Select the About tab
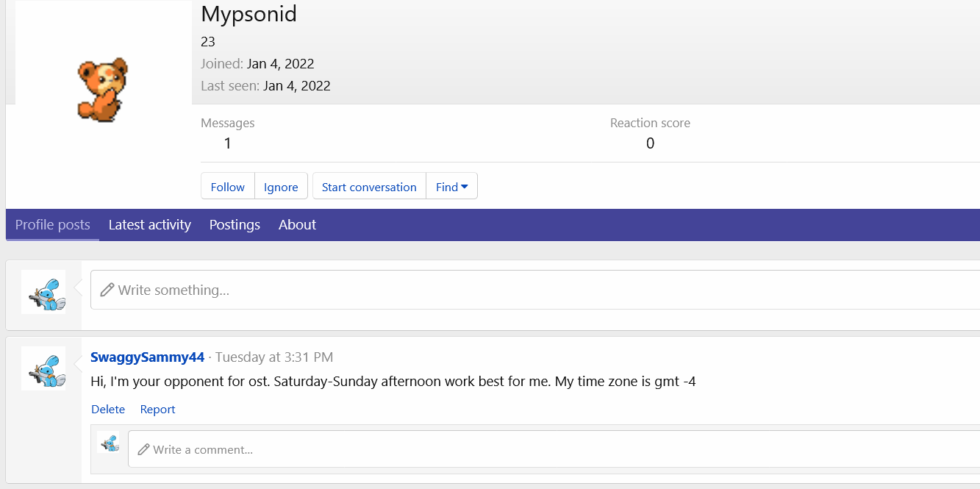The image size is (980, 489). [297, 225]
